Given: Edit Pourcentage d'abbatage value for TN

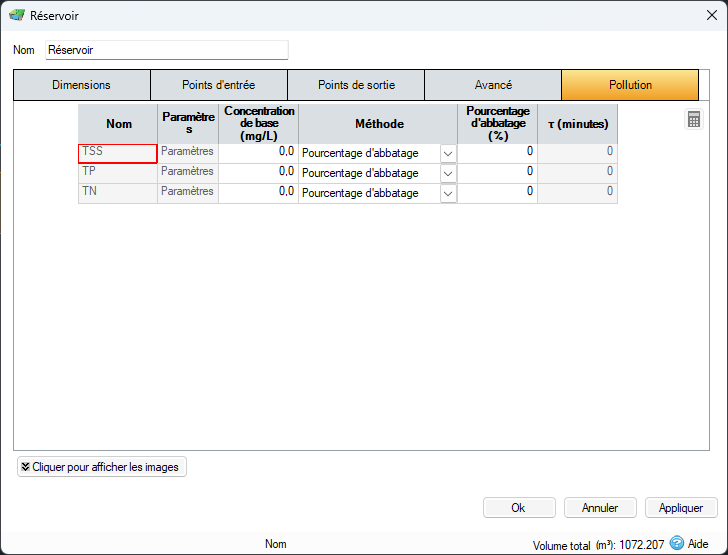Looking at the screenshot, I should pyautogui.click(x=497, y=194).
